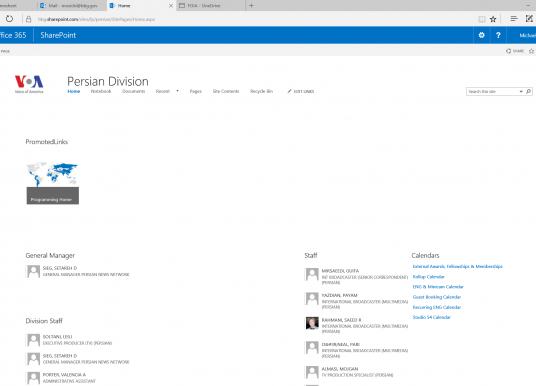536x386 pixels.
Task: Expand the Recent navigation dropdown arrow
Action: tap(177, 91)
